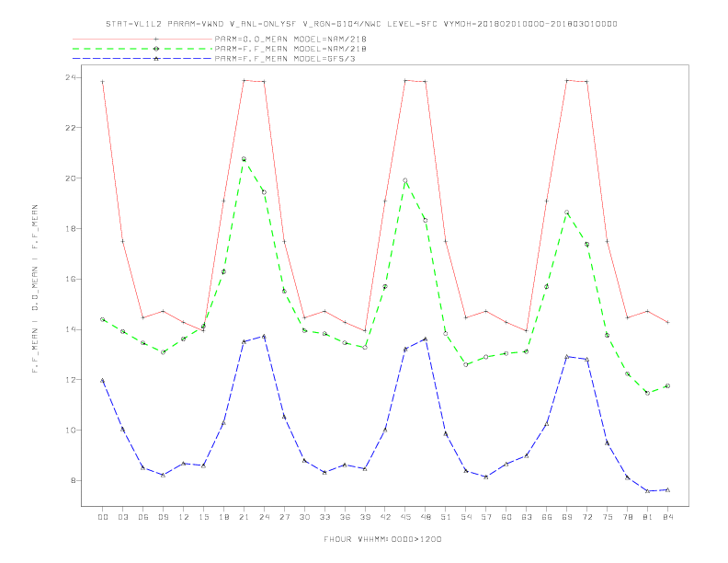728x563 pixels.
Task: Click the y-axis tick value 20
Action: click(71, 178)
